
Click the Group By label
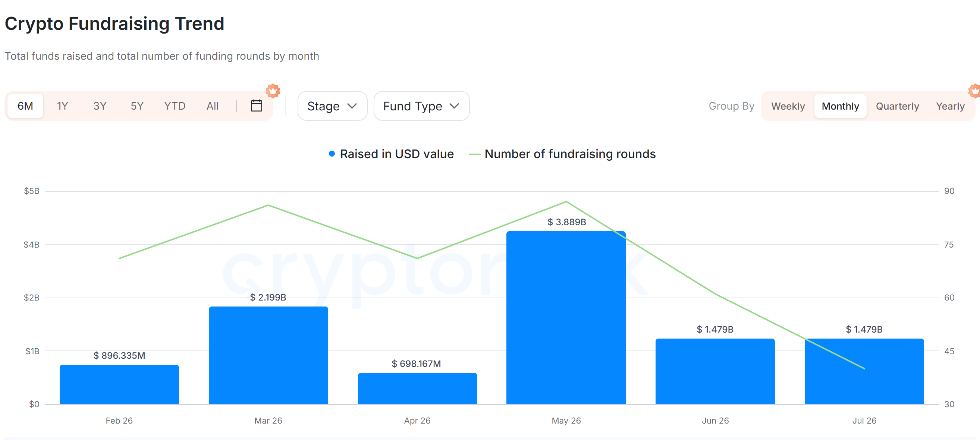(x=731, y=106)
